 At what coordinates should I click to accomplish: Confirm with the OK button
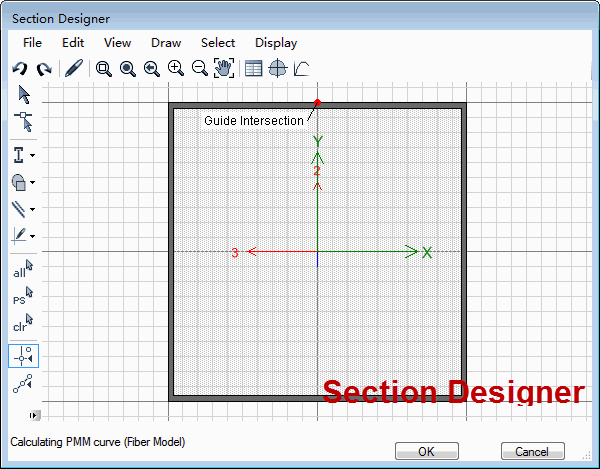(x=427, y=451)
